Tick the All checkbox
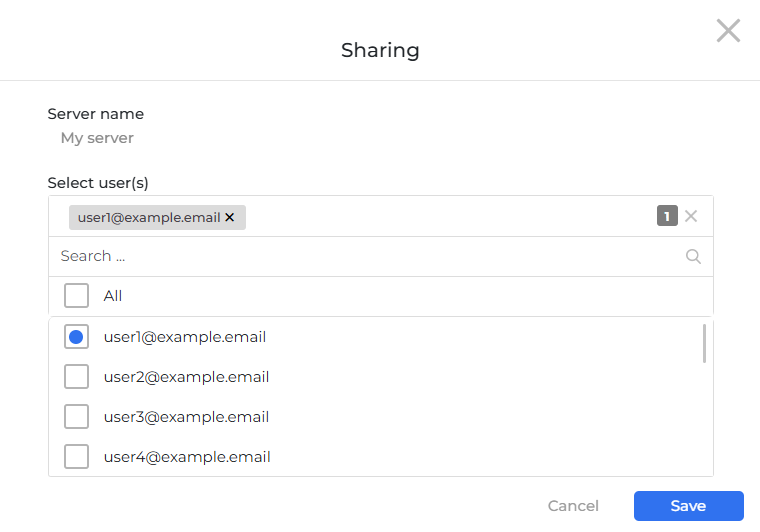The width and height of the screenshot is (760, 532). 76,296
